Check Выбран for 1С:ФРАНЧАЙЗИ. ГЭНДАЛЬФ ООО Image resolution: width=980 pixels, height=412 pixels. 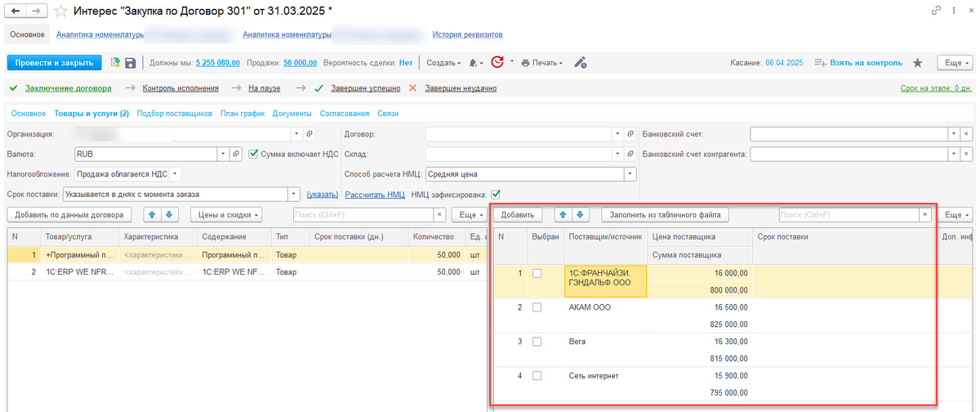pos(537,273)
